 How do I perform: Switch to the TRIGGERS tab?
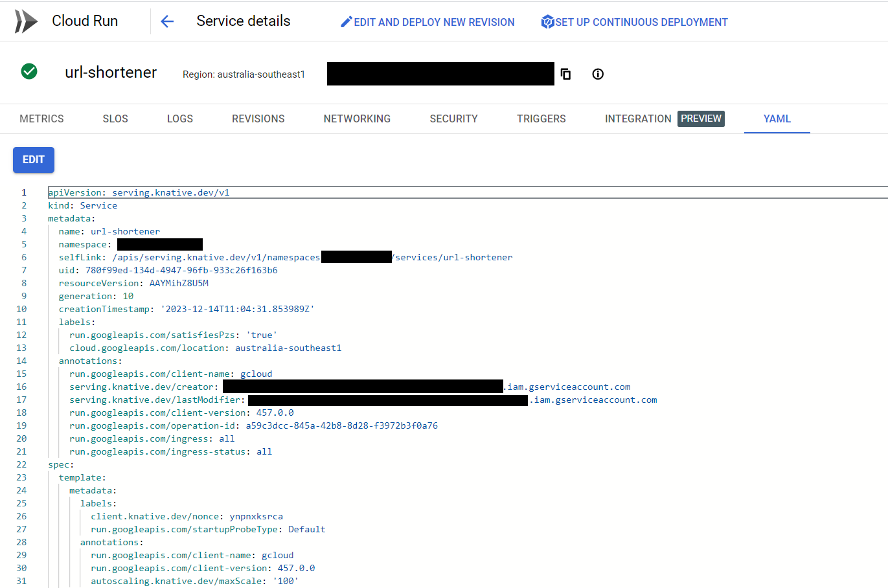[541, 119]
